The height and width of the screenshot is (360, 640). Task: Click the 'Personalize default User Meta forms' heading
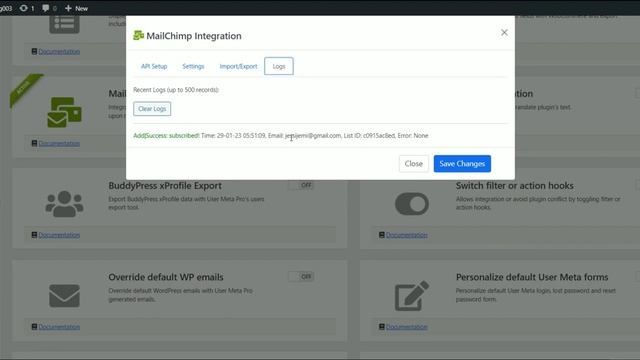coord(532,277)
